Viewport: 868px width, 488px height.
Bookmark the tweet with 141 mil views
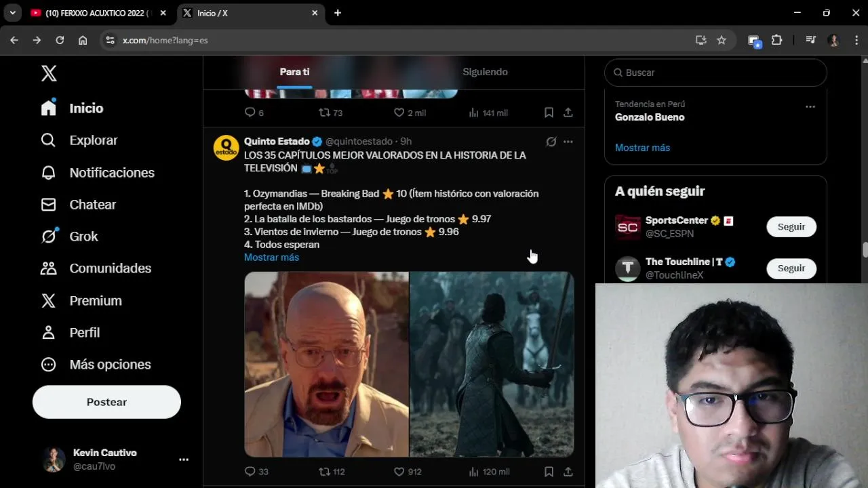point(549,113)
